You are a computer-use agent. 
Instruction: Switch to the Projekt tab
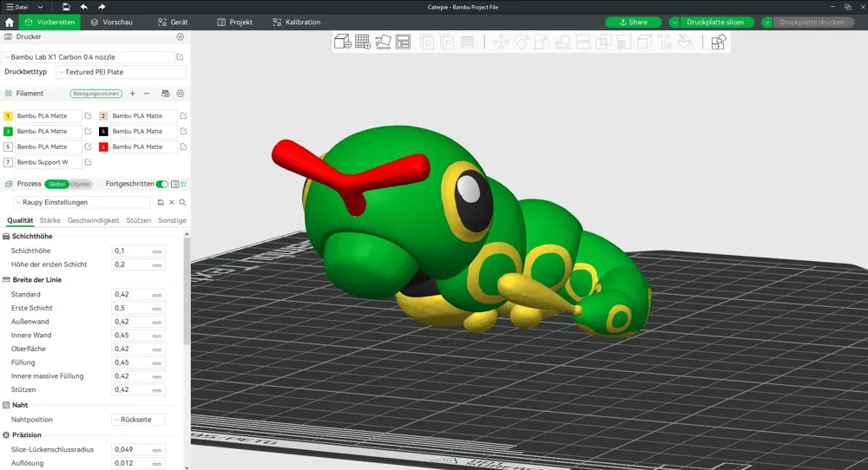(234, 23)
